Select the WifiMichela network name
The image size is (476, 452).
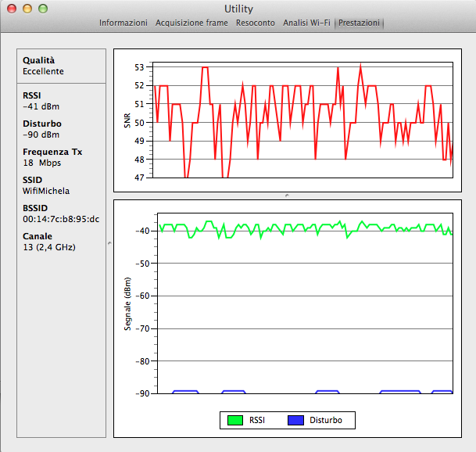tap(46, 191)
